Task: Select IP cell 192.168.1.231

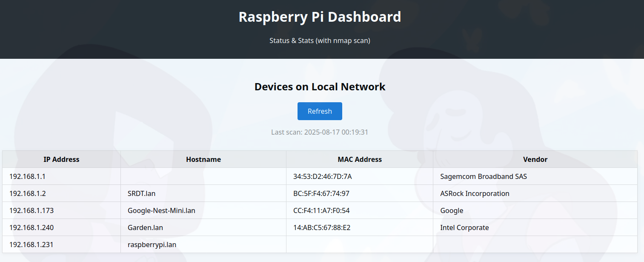Action: pos(61,245)
